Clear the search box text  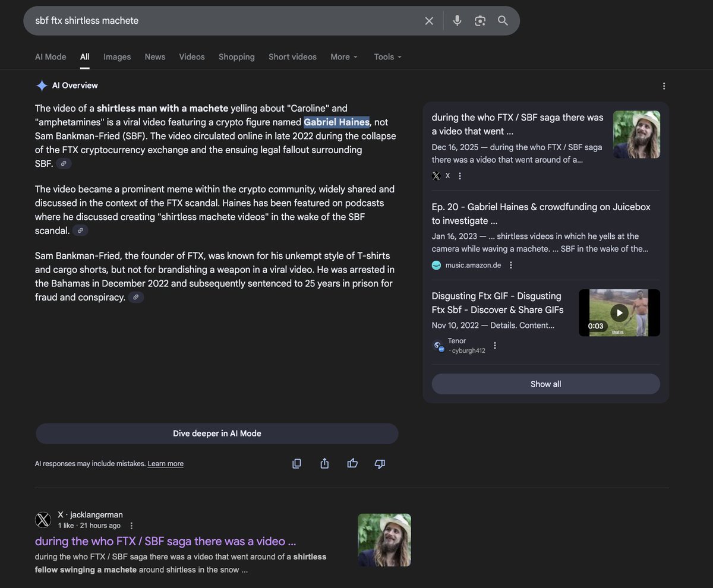(429, 21)
